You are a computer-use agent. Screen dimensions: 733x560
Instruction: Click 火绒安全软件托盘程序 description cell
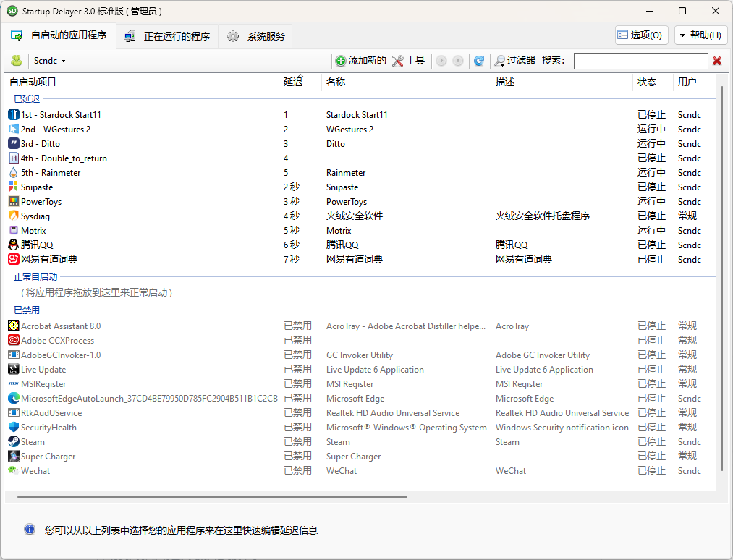542,216
